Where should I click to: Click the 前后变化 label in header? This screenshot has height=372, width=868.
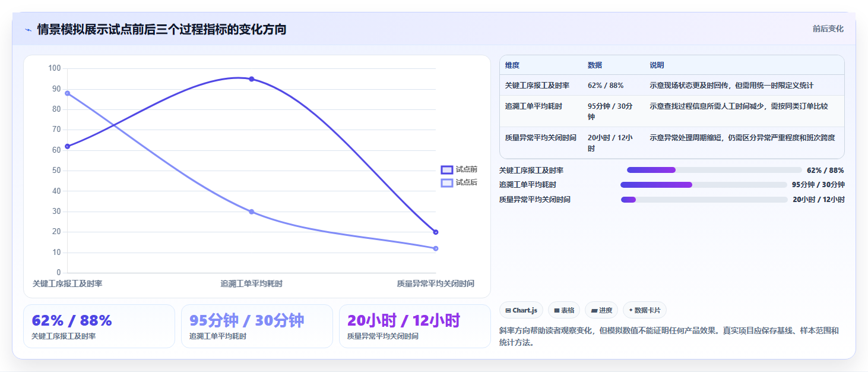(x=828, y=29)
